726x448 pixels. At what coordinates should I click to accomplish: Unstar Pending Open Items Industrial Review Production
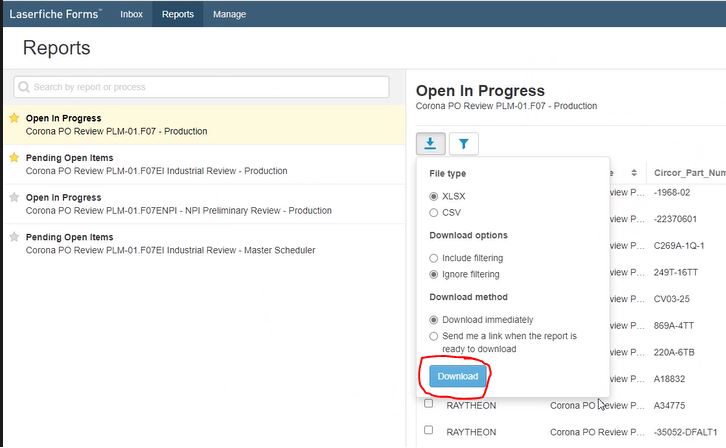point(14,158)
